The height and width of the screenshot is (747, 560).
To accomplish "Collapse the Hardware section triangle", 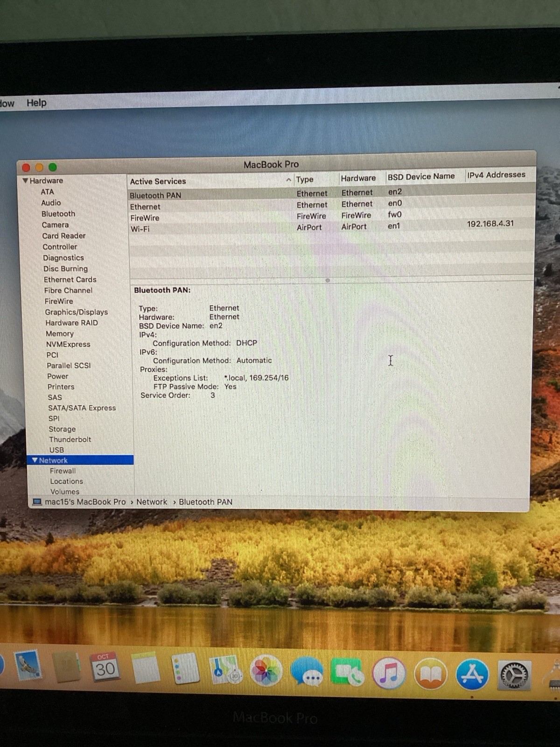I will click(25, 181).
